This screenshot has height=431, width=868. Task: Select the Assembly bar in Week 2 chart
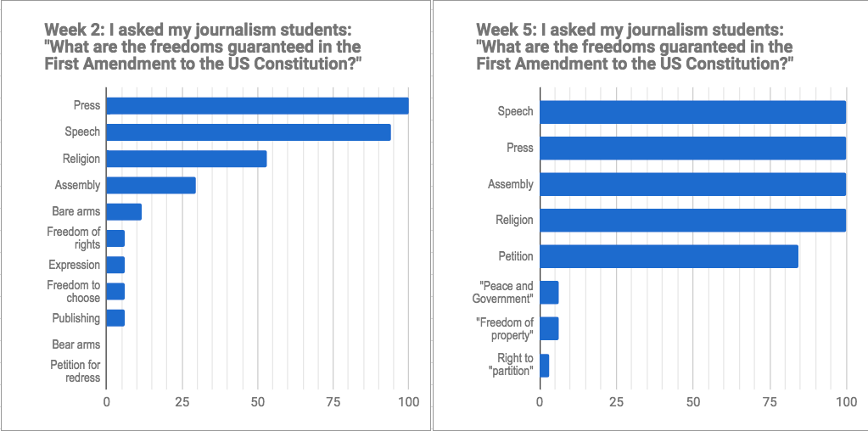coord(150,185)
